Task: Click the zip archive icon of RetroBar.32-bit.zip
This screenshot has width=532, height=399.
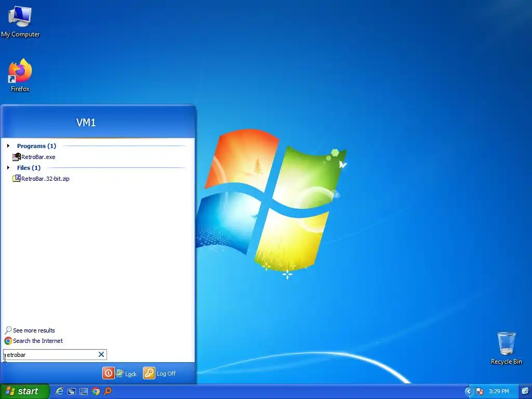Action: point(16,178)
